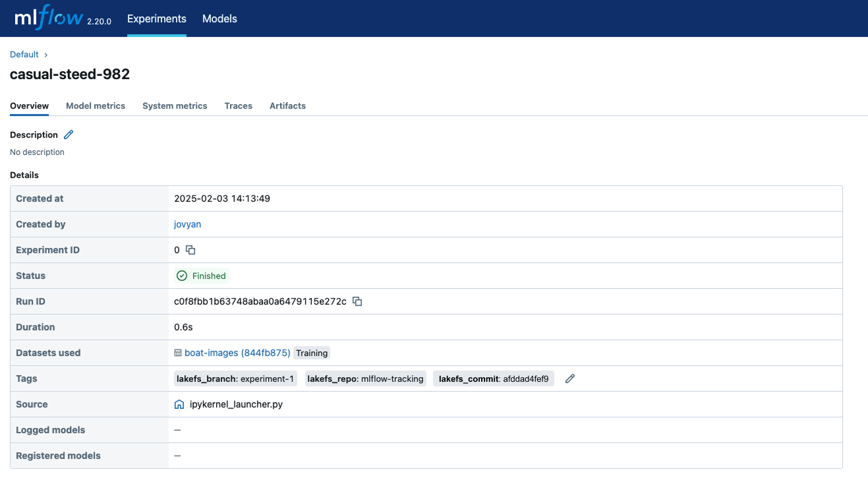Click the Source home icon
868x484 pixels.
[179, 404]
